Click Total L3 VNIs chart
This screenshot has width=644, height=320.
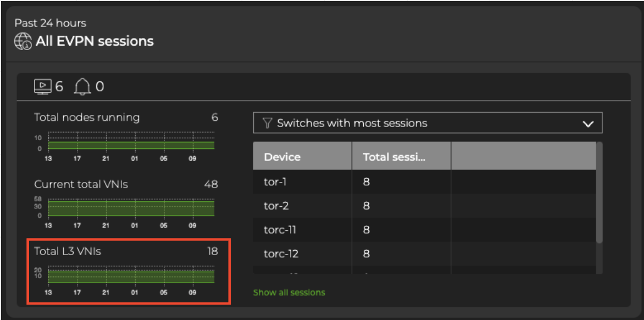click(x=131, y=275)
